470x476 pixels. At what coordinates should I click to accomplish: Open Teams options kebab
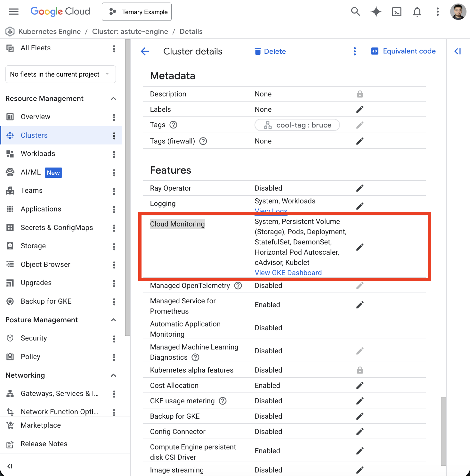pos(114,192)
